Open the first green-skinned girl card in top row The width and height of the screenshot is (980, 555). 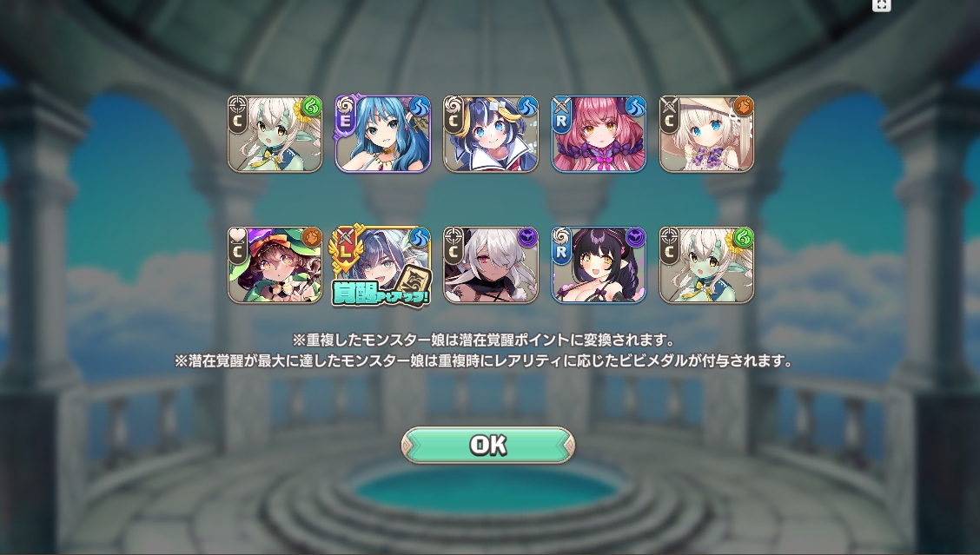tap(275, 134)
